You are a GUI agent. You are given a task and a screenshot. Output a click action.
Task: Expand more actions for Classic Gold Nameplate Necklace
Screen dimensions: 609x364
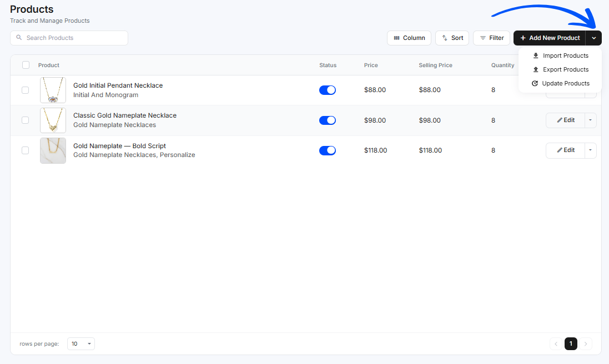[x=590, y=120]
